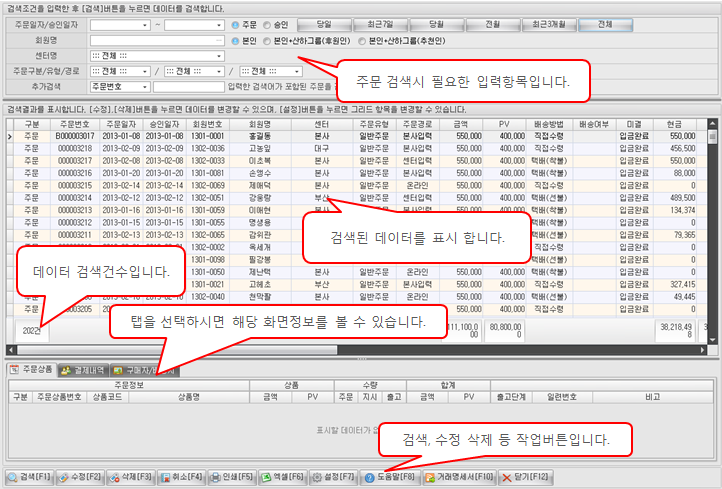Sort by the 회원번호 column header

pyautogui.click(x=208, y=124)
